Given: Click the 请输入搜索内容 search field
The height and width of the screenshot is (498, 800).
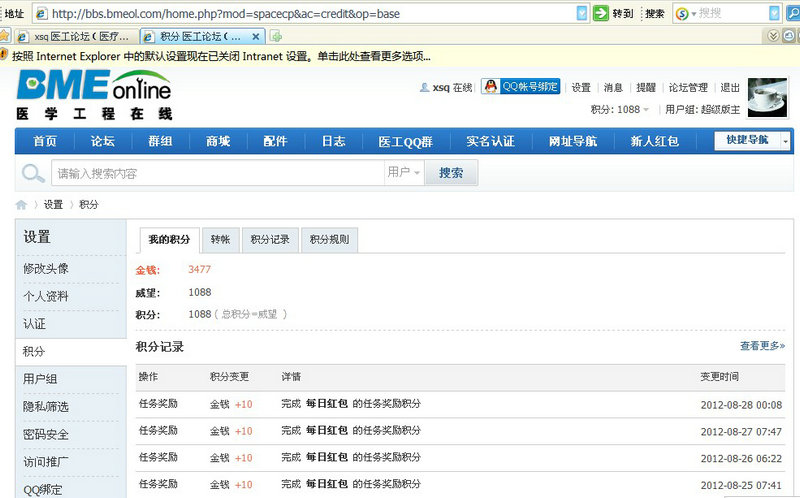Looking at the screenshot, I should click(x=215, y=173).
